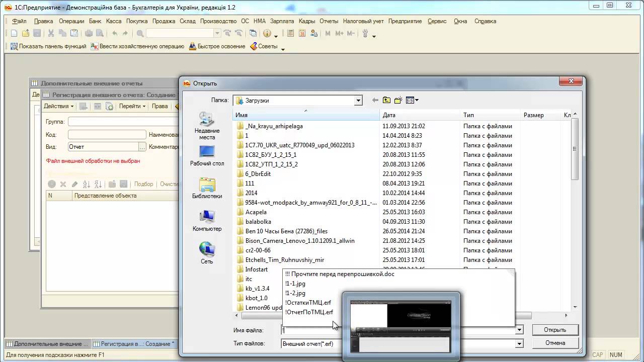644x362 pixels.
Task: Click Права in registration window toolbar
Action: point(159,106)
